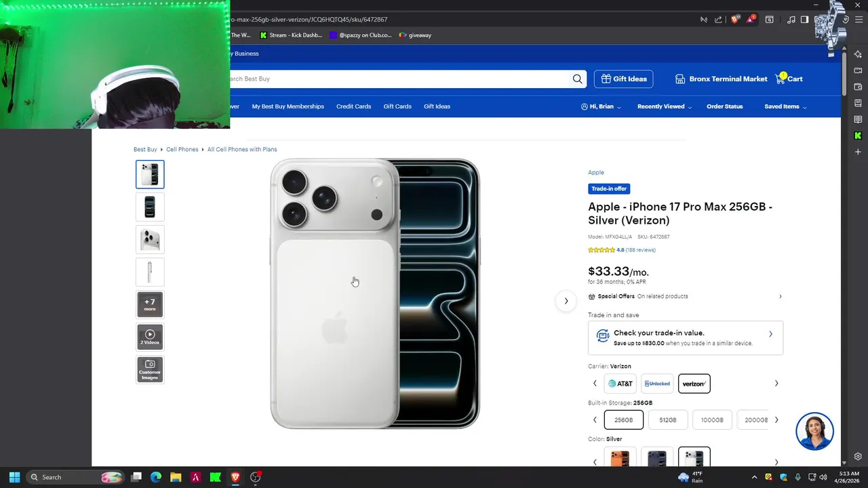Open the chat agent avatar bubble
Viewport: 868px width, 488px height.
(x=814, y=431)
